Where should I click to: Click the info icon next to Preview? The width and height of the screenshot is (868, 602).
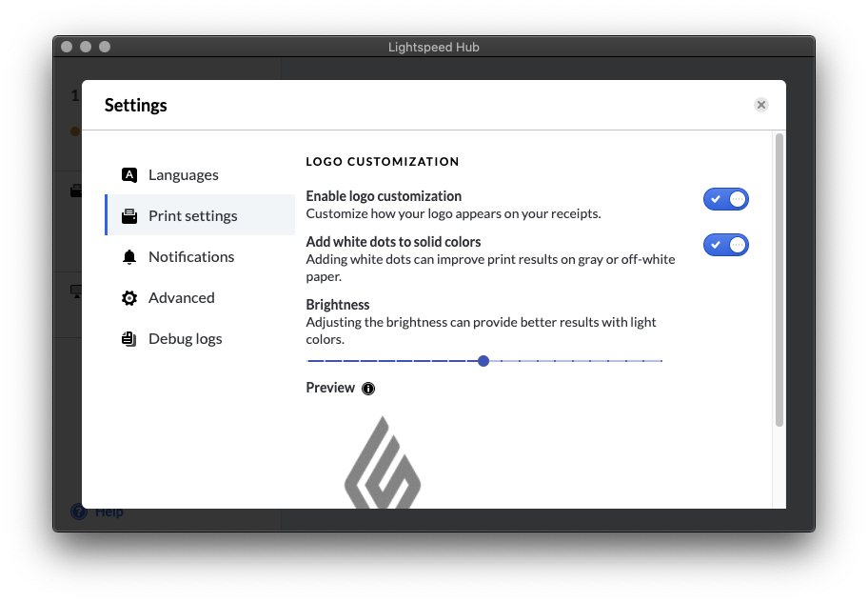368,389
